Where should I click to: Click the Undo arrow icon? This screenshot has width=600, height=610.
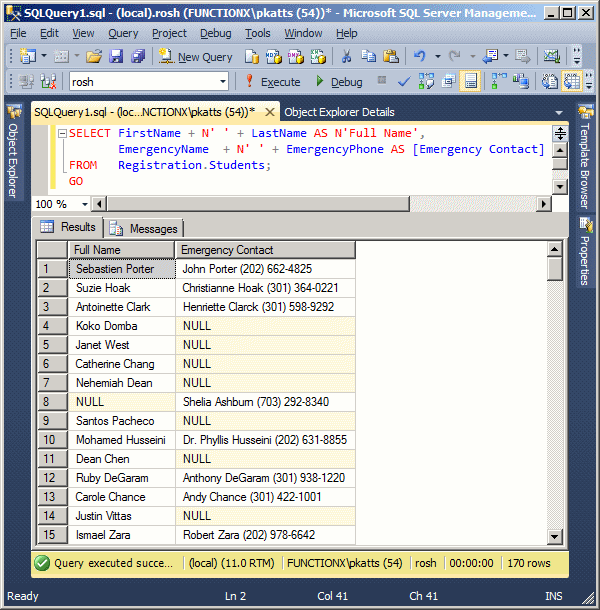[419, 56]
